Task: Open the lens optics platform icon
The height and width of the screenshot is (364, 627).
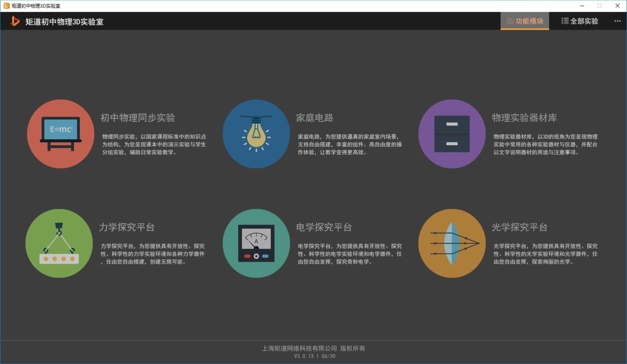Action: [x=452, y=243]
